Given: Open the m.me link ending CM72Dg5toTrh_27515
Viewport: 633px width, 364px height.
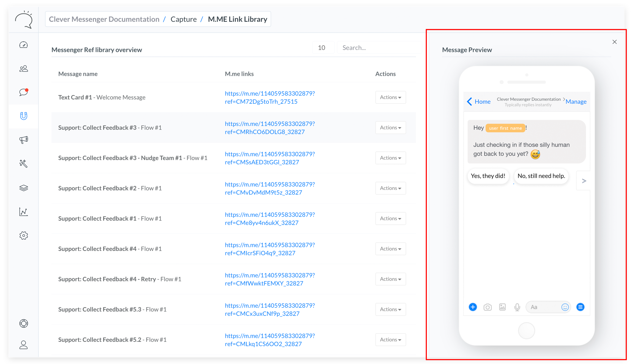Looking at the screenshot, I should click(270, 98).
